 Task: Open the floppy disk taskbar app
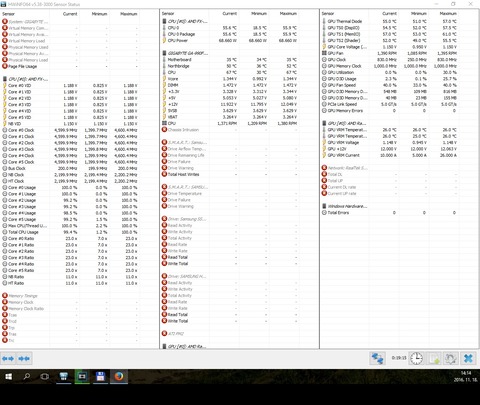(x=100, y=377)
